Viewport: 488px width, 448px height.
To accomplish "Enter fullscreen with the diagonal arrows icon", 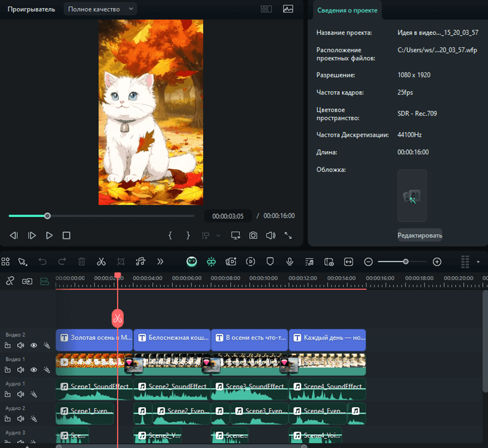I will point(288,235).
